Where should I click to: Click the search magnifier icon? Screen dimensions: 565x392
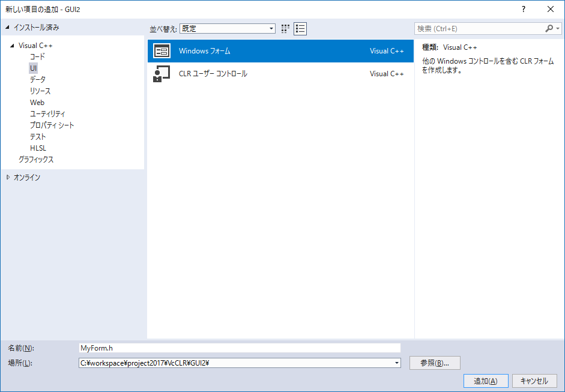(550, 28)
